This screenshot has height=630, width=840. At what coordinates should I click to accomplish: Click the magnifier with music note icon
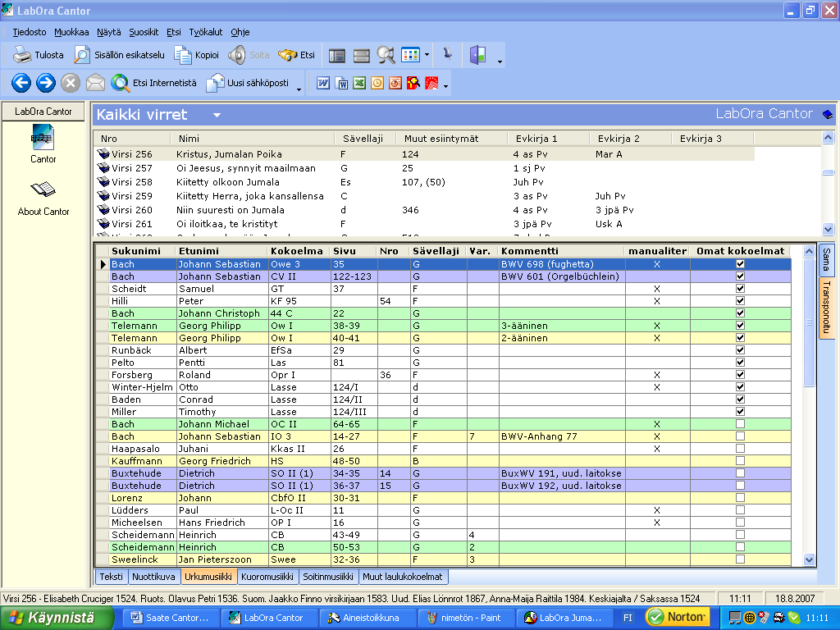click(x=386, y=55)
